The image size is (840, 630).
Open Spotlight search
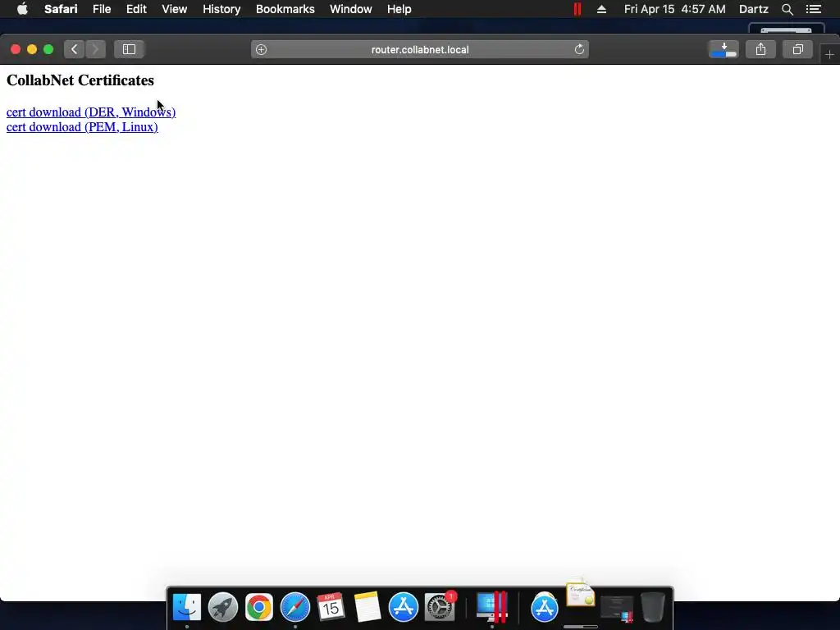point(787,9)
